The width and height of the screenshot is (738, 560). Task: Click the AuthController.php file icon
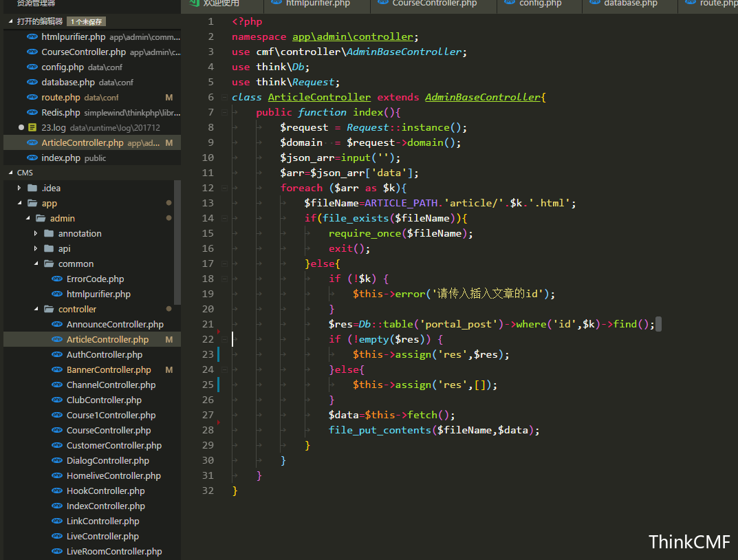pyautogui.click(x=57, y=354)
